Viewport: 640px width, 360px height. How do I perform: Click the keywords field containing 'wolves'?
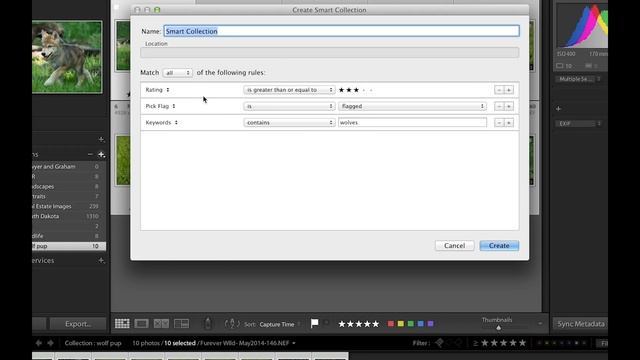point(412,122)
